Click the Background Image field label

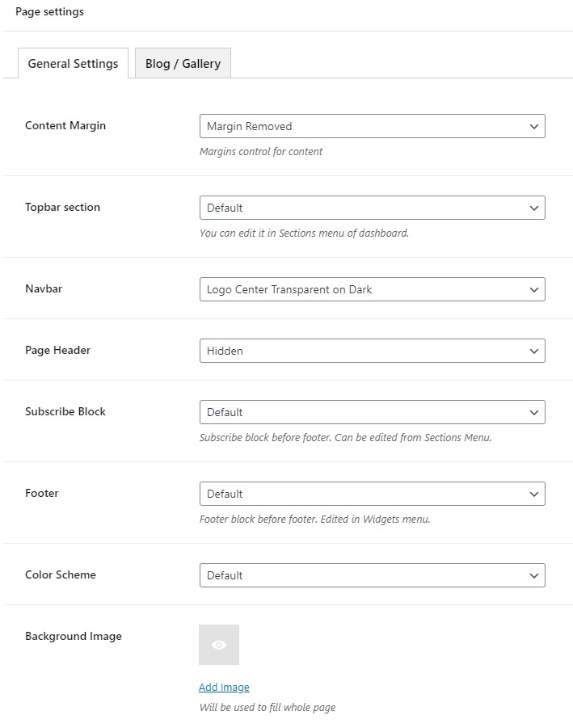(74, 636)
